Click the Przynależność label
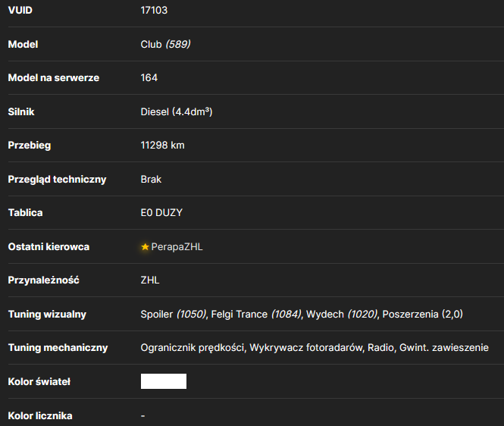 44,280
